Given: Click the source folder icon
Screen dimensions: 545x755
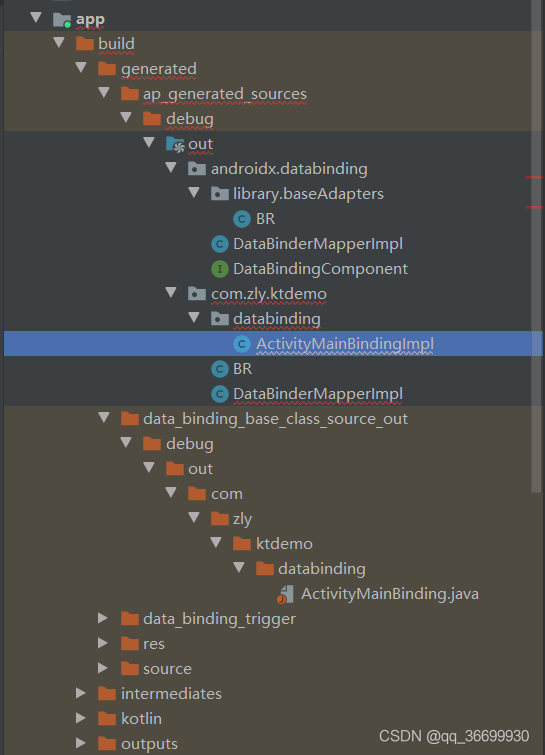Looking at the screenshot, I should [130, 668].
